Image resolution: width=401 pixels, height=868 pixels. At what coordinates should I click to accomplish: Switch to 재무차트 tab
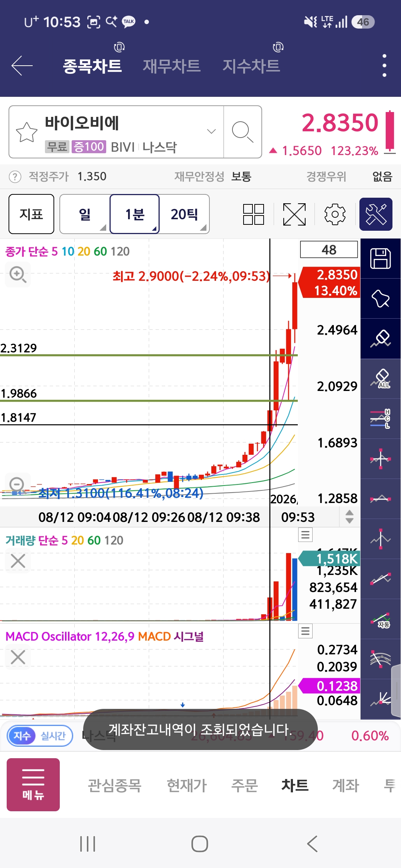click(x=172, y=66)
